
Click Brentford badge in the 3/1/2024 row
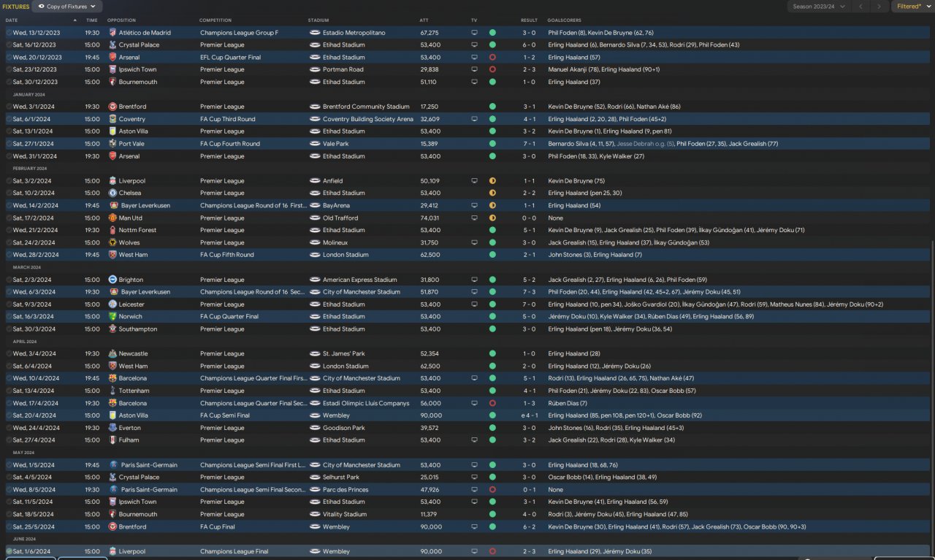coord(112,107)
